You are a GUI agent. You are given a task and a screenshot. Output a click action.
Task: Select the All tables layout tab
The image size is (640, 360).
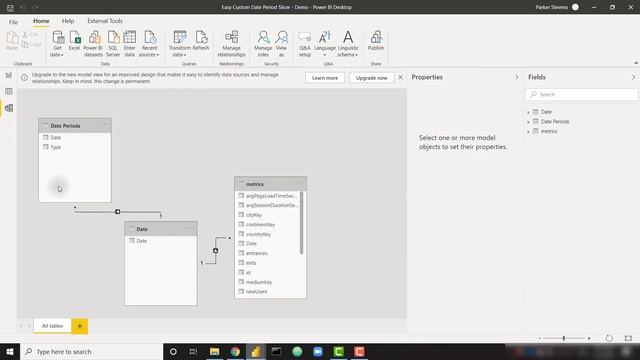pyautogui.click(x=52, y=326)
